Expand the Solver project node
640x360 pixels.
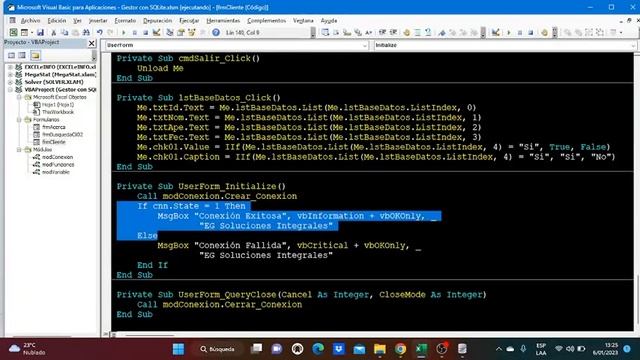(x=10, y=82)
